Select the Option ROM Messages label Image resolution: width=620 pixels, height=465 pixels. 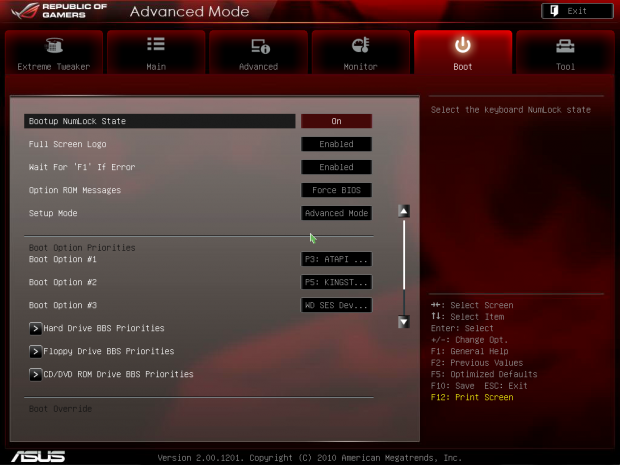[x=75, y=190]
